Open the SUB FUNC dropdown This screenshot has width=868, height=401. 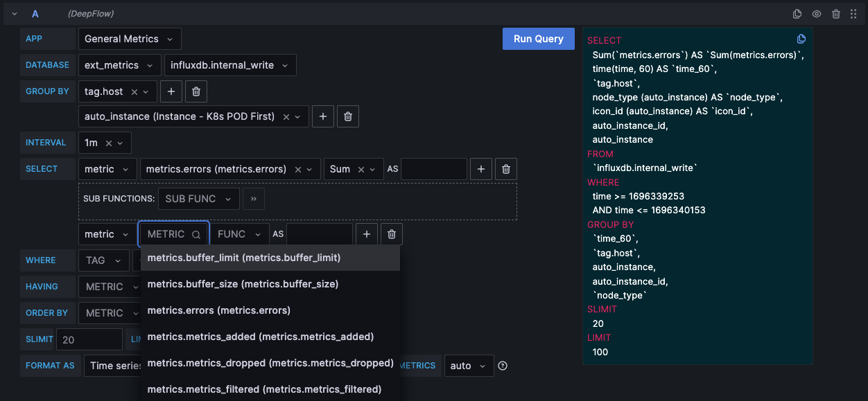198,199
